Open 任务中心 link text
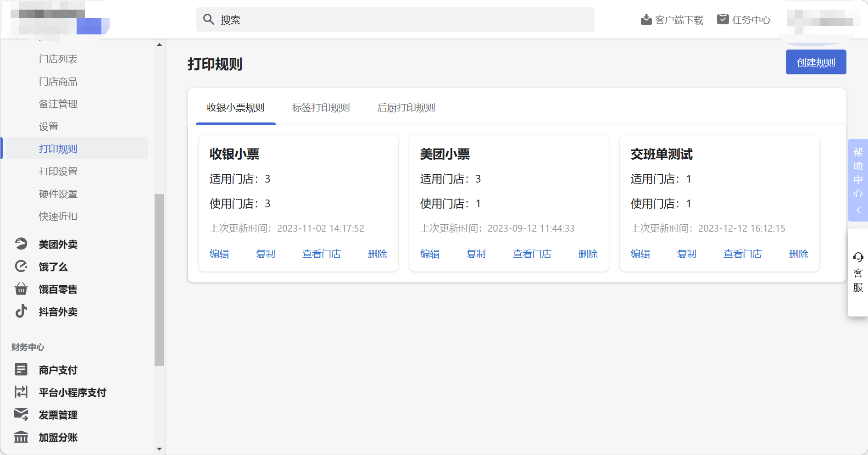 tap(751, 20)
